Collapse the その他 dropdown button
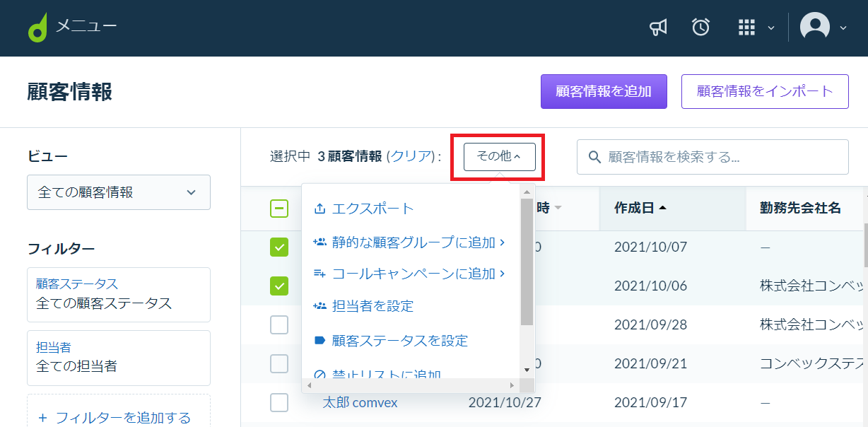The height and width of the screenshot is (427, 868). [x=500, y=157]
